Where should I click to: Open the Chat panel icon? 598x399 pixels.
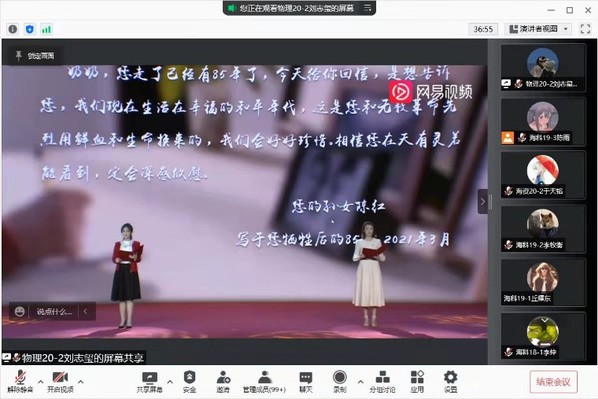click(305, 381)
